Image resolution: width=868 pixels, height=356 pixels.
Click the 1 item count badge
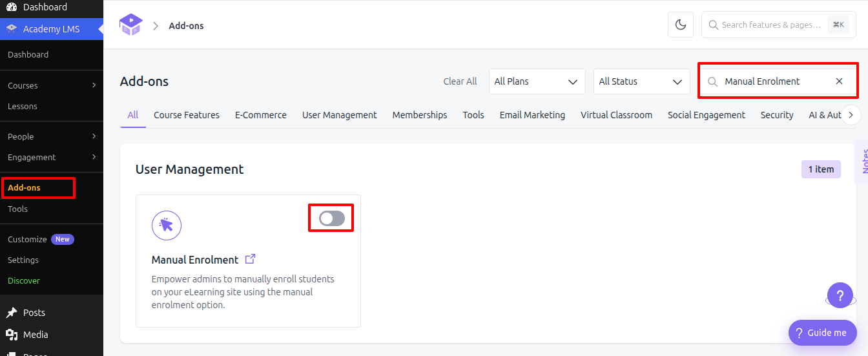tap(821, 169)
